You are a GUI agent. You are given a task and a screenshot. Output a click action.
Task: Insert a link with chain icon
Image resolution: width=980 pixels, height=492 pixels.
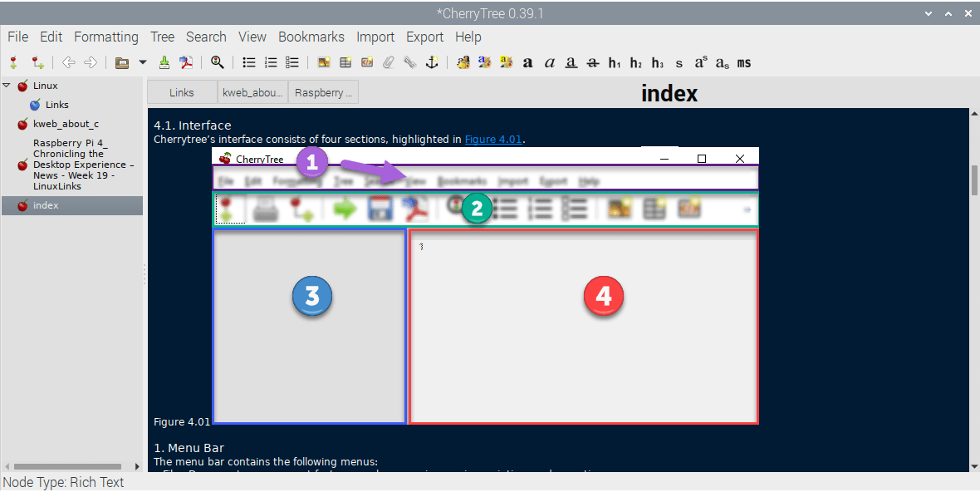410,62
